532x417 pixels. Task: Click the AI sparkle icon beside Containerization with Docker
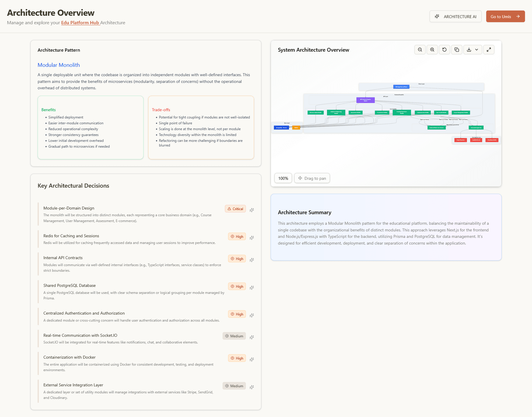point(252,360)
